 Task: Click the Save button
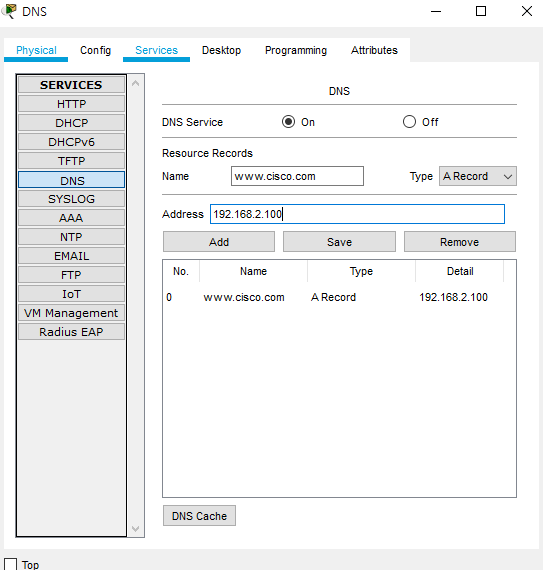pyautogui.click(x=339, y=242)
